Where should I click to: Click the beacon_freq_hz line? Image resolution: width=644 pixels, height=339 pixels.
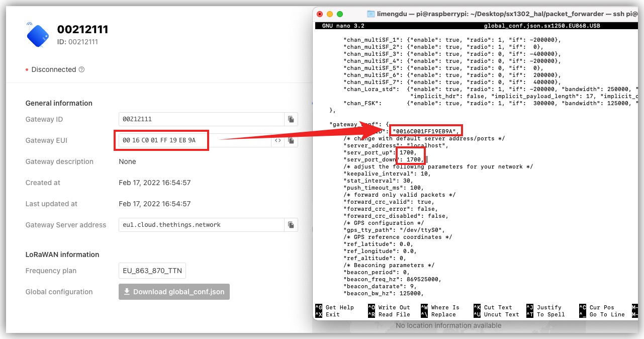click(392, 279)
